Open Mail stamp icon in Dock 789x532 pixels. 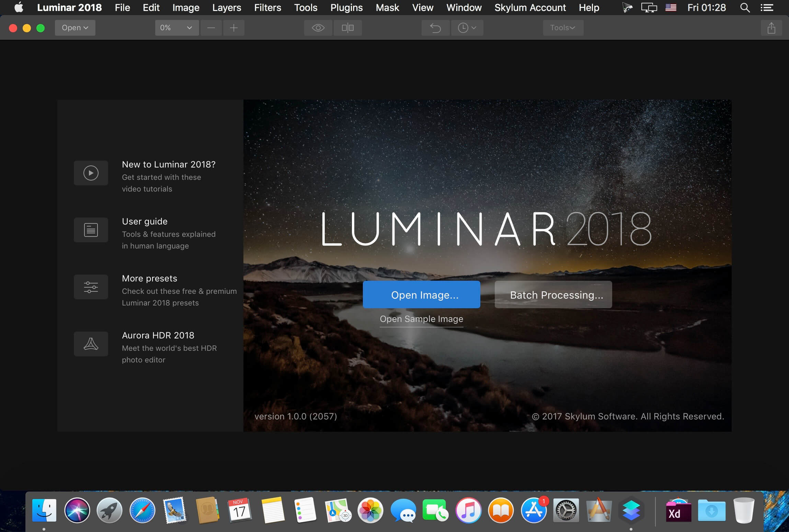[x=175, y=510]
